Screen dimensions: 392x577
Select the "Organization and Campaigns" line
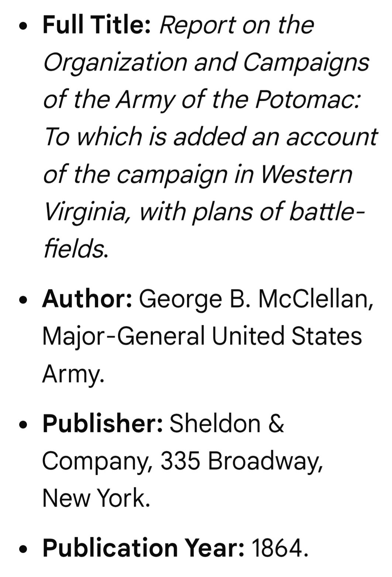coord(206,62)
